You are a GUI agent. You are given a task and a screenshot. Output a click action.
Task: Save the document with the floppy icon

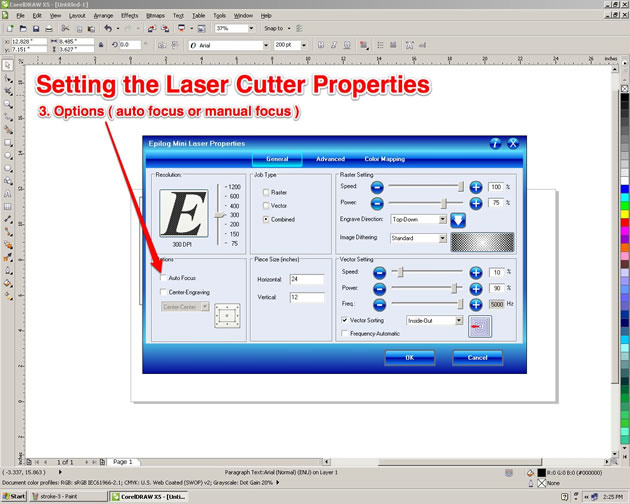pos(36,29)
